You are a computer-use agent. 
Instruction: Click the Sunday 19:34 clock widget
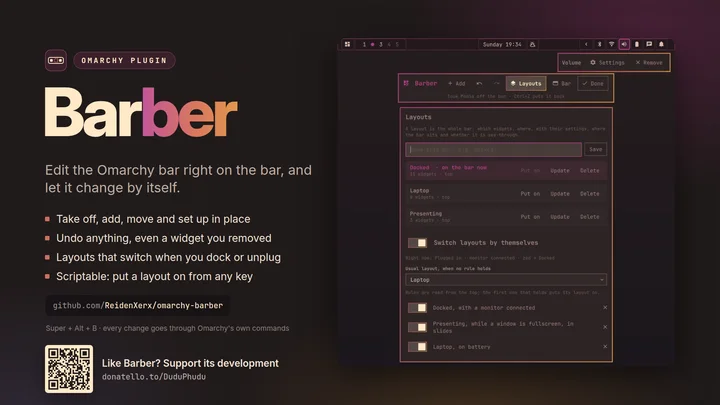coord(502,45)
